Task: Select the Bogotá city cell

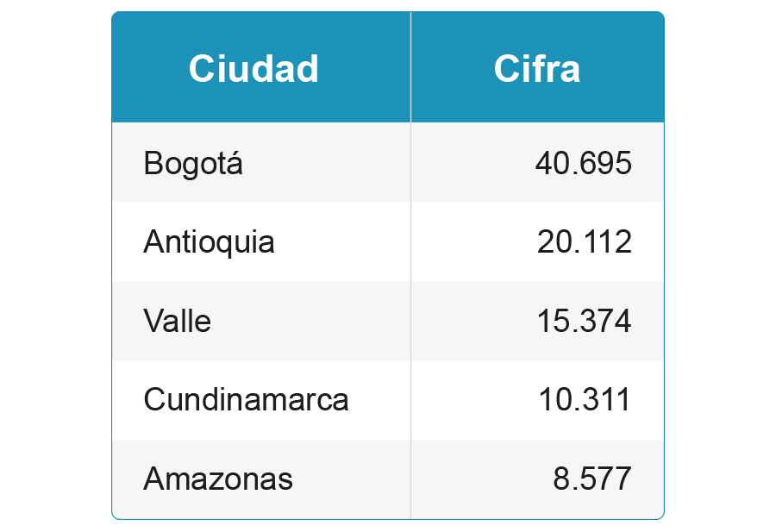Action: pos(193,163)
